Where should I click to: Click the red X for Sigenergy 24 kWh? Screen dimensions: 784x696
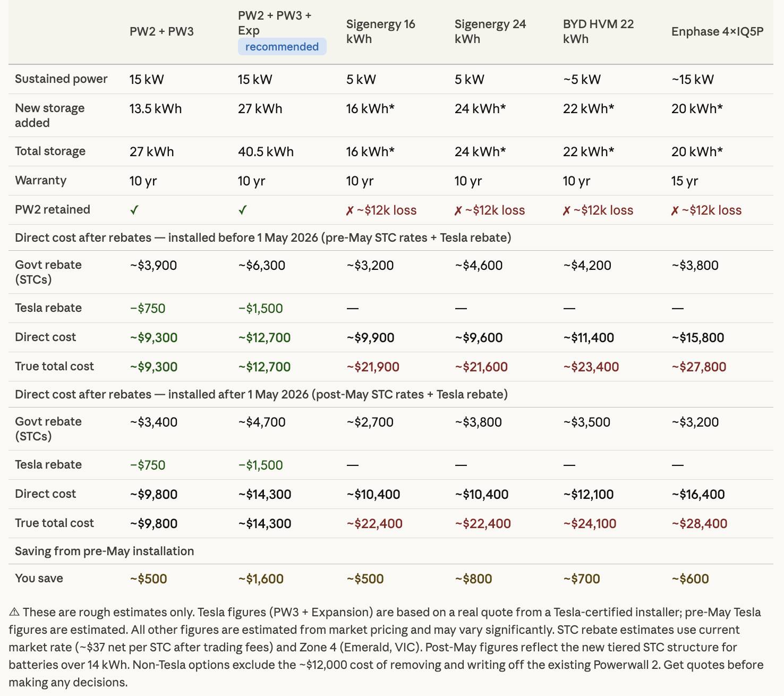click(x=458, y=211)
